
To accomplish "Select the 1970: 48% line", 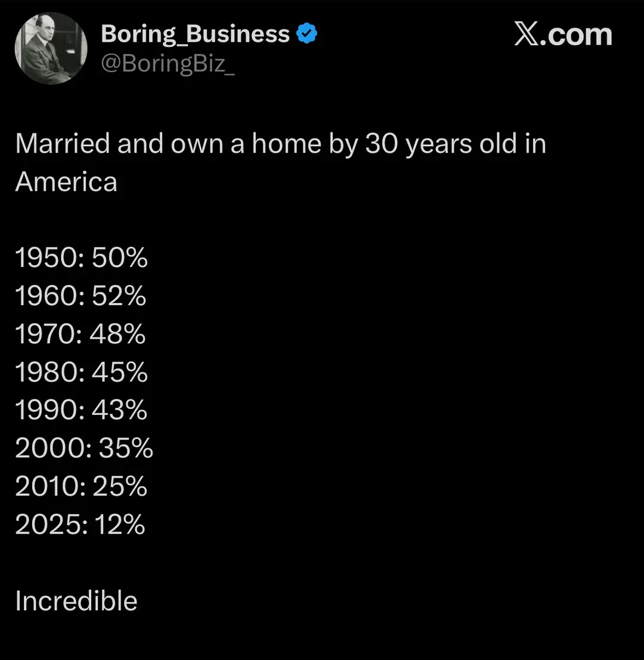I will pos(80,334).
